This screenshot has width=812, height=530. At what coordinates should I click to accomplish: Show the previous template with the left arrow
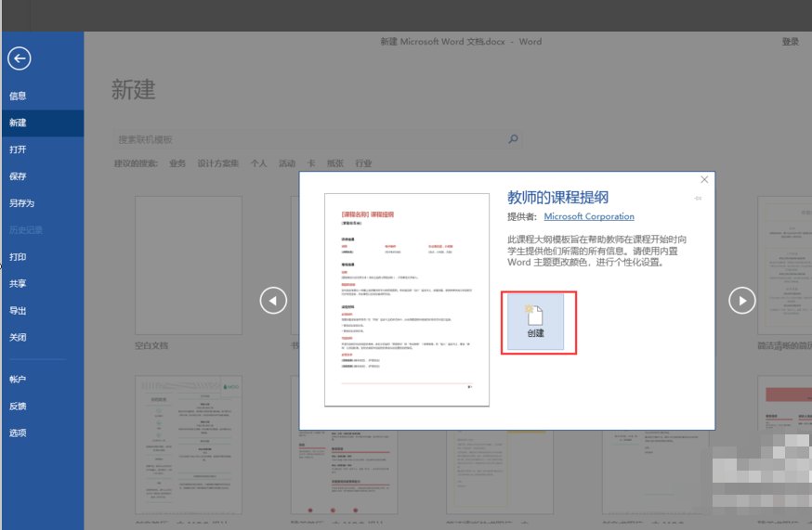(273, 300)
